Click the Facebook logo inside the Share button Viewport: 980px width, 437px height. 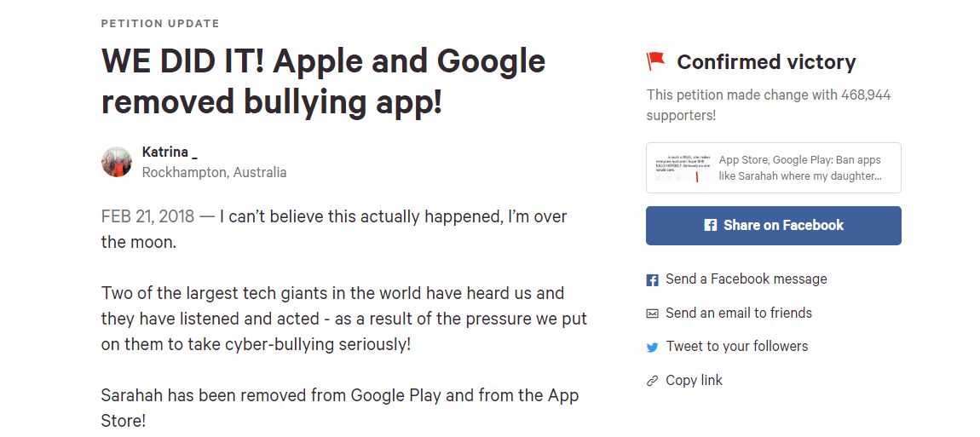(710, 225)
